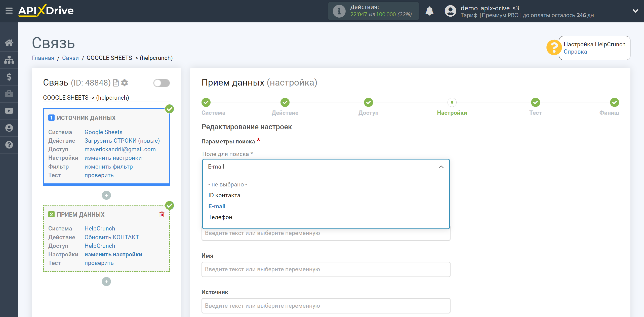
Task: Open HelpCrunch access link in receiver
Action: pyautogui.click(x=100, y=246)
